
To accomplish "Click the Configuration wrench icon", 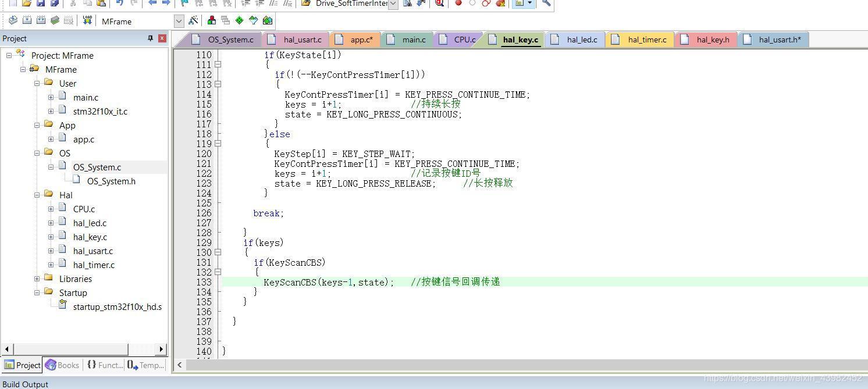I will tap(546, 3).
